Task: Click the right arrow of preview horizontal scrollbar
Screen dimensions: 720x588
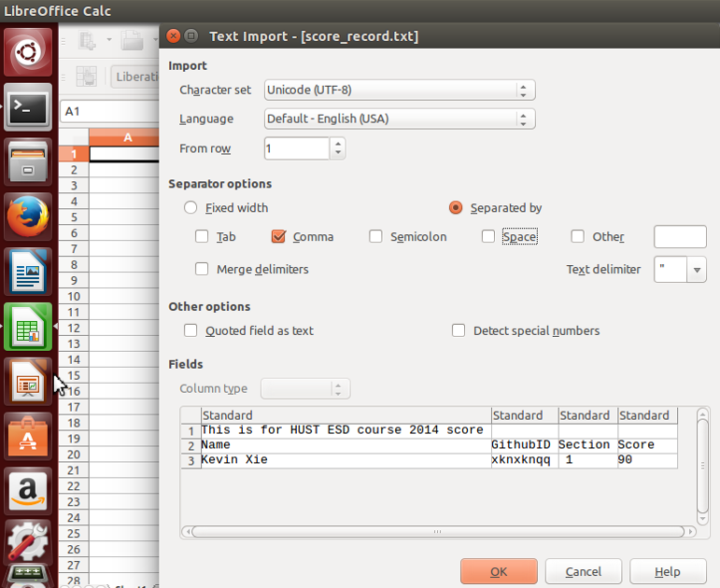Action: (x=690, y=532)
